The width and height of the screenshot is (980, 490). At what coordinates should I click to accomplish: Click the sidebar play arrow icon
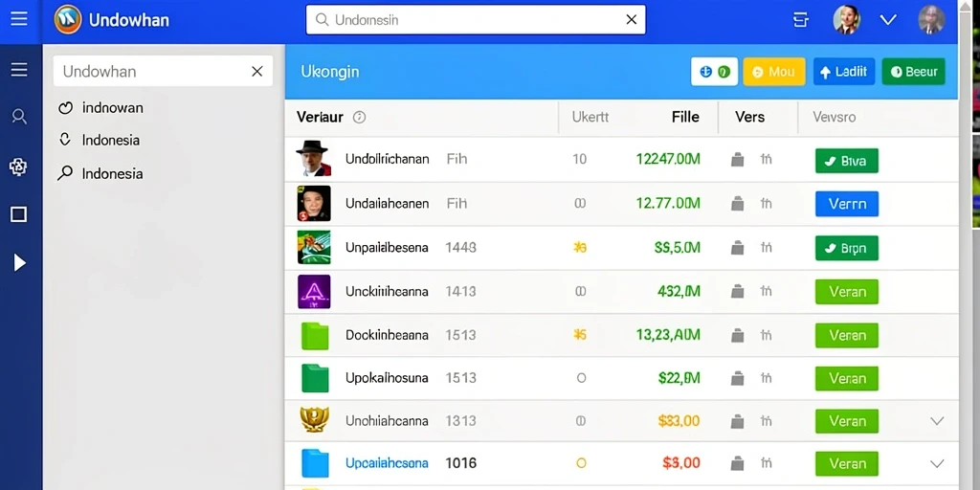tap(19, 262)
